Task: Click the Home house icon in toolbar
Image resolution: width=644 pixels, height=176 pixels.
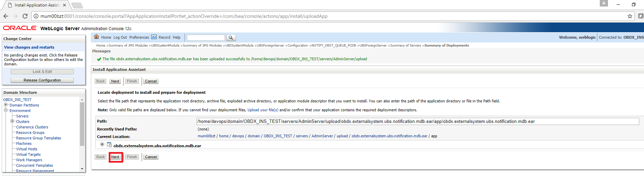Action: (97, 37)
